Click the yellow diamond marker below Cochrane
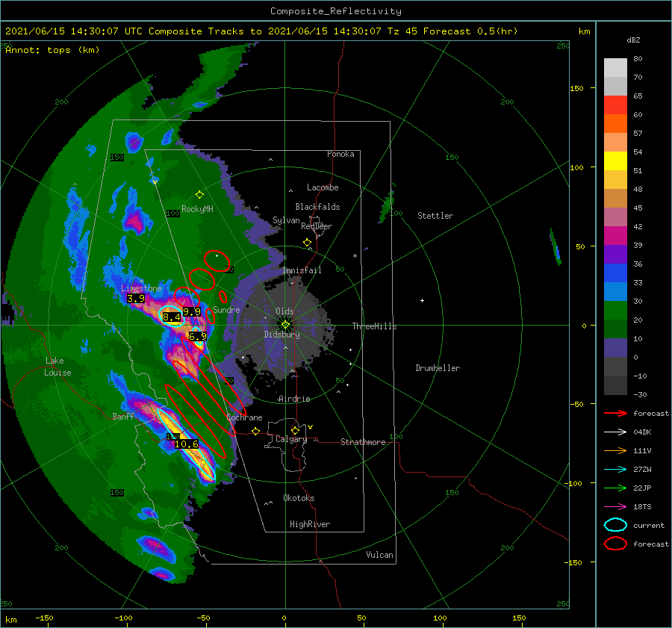This screenshot has width=672, height=628. 255,431
